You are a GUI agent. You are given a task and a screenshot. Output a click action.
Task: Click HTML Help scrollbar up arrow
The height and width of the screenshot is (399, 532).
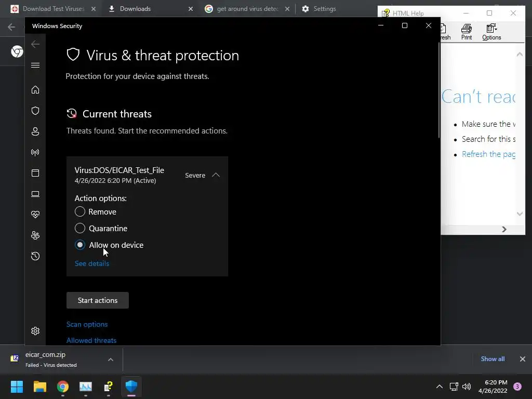520,54
